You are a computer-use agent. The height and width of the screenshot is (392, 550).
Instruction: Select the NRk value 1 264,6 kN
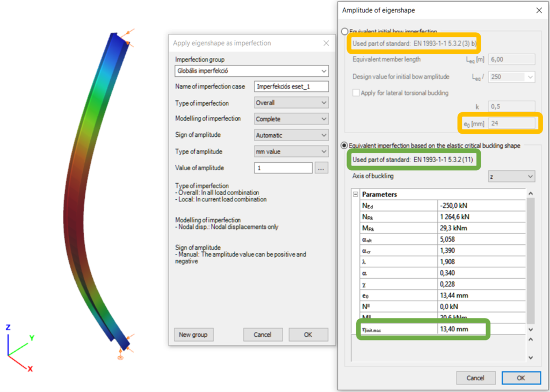(482, 217)
